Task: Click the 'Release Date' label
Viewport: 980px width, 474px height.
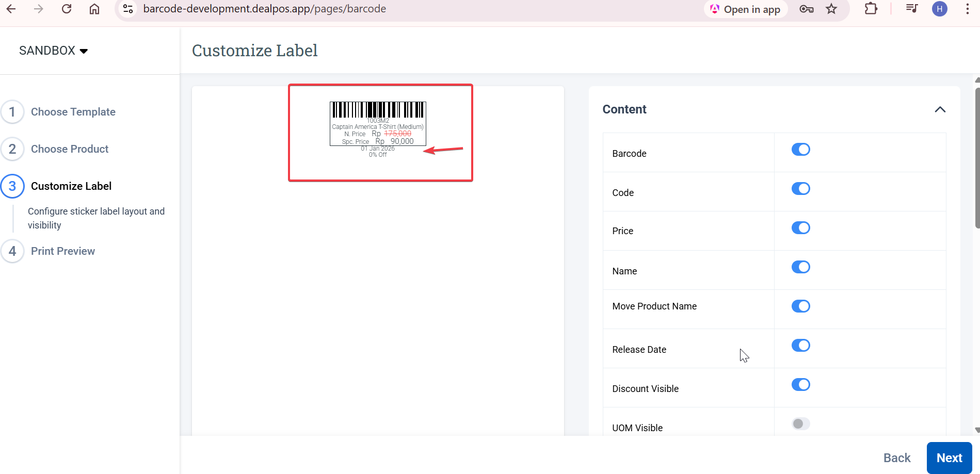Action: (639, 350)
